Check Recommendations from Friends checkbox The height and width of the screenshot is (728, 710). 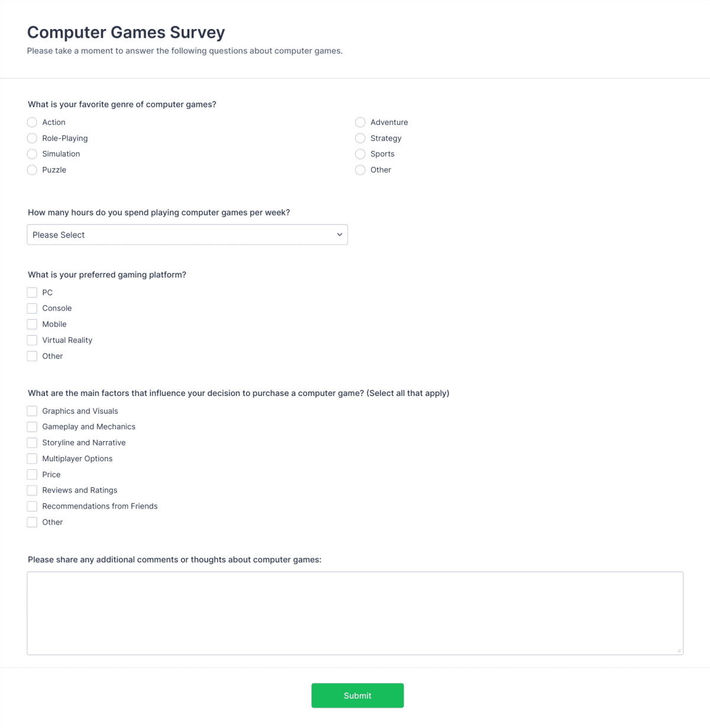click(32, 506)
